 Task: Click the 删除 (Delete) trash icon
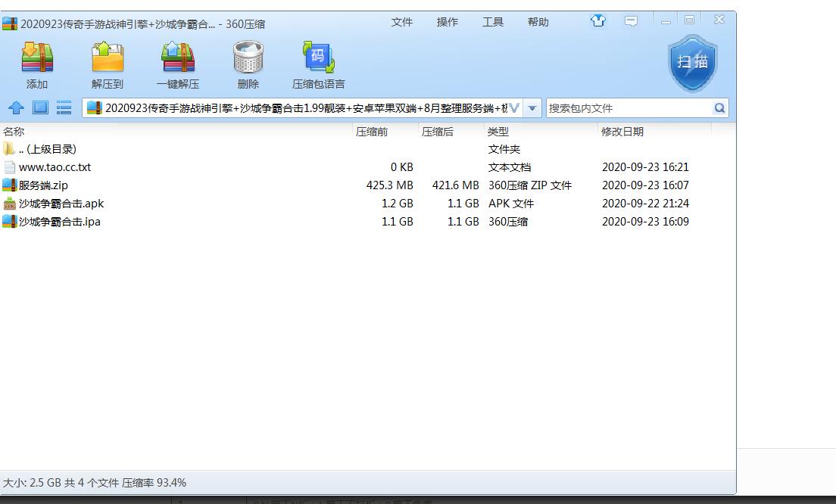pyautogui.click(x=248, y=59)
